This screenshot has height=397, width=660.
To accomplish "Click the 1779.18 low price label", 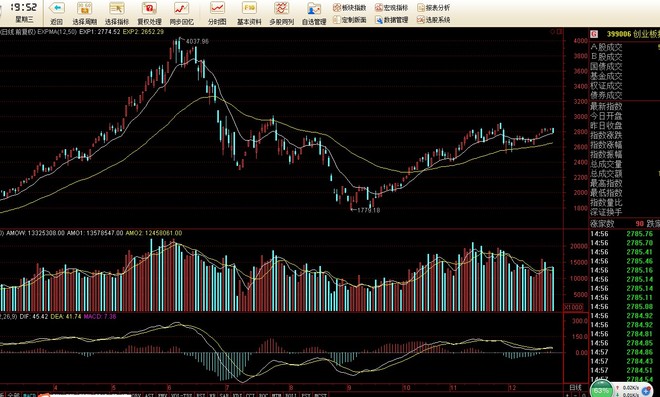I will point(368,210).
